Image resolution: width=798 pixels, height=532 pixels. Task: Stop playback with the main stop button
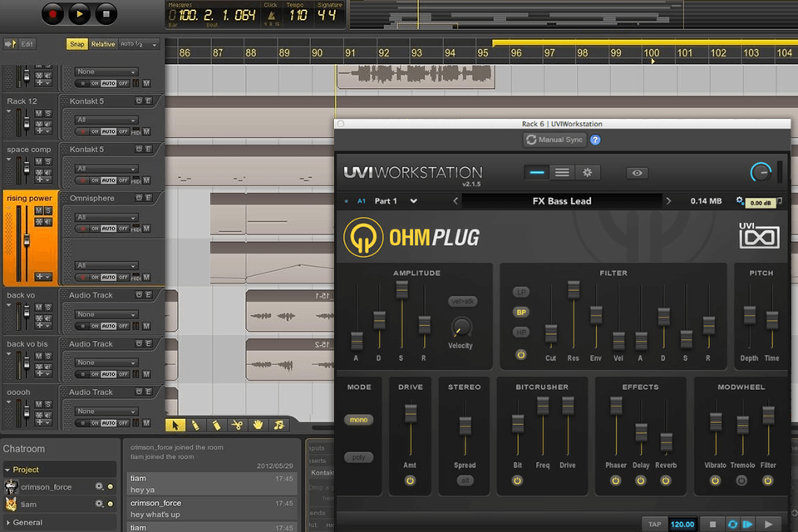coord(106,14)
